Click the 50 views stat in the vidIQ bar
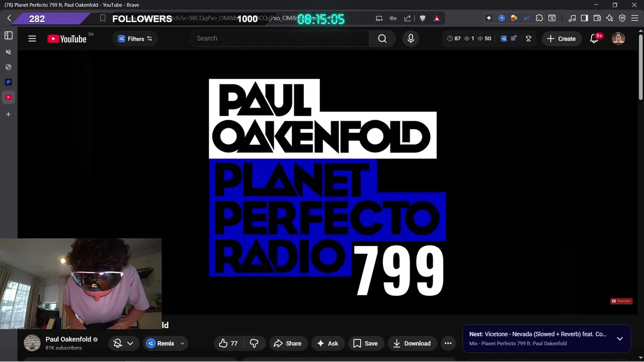644x362 pixels. 485,39
